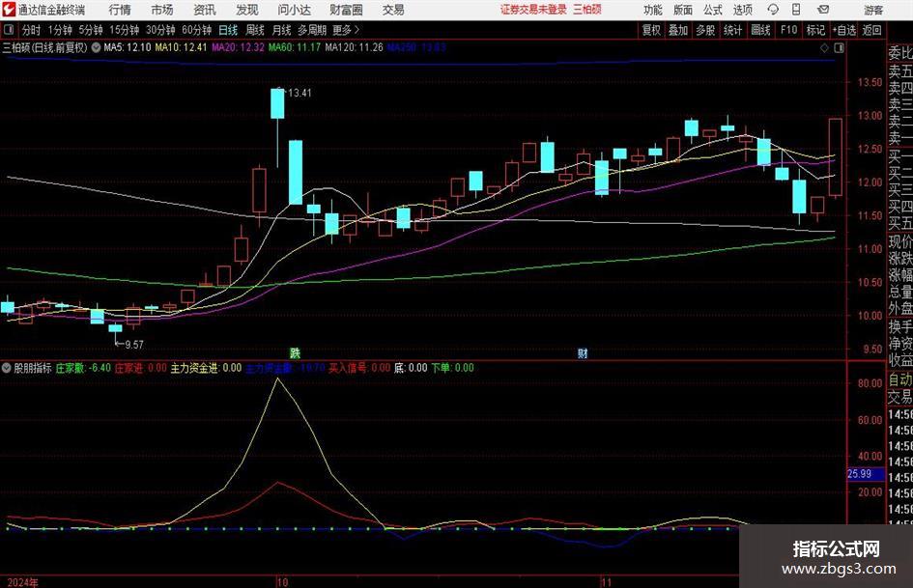Click the 2024年 date axis label
This screenshot has height=588, width=913.
pos(23,582)
